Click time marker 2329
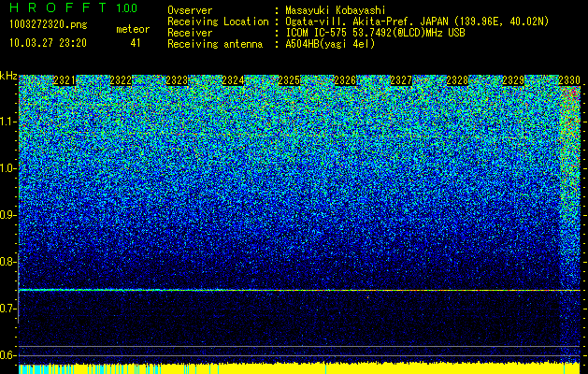Screen dimensions: 588x374 point(513,80)
